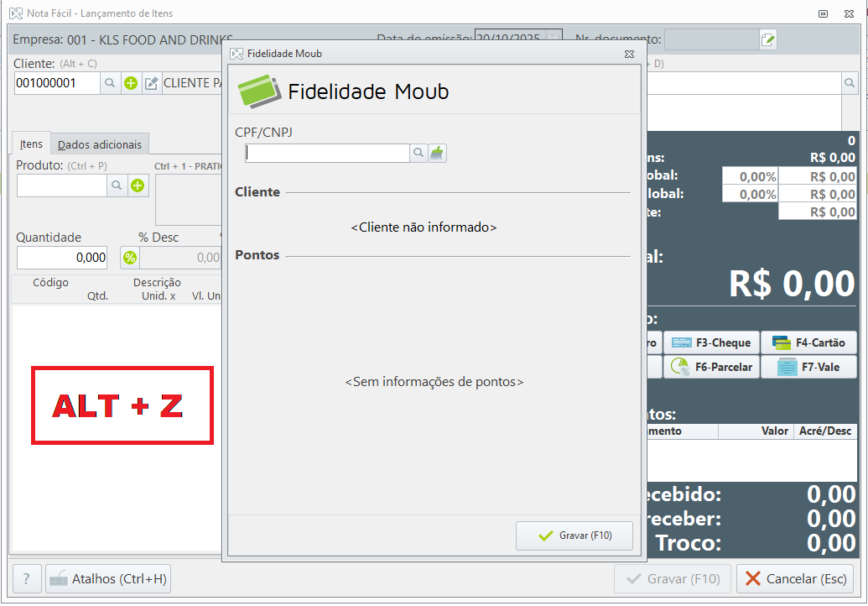Viewport: 868px width, 606px height.
Task: Click the Fidelidade Moub title bar icon
Action: click(237, 54)
